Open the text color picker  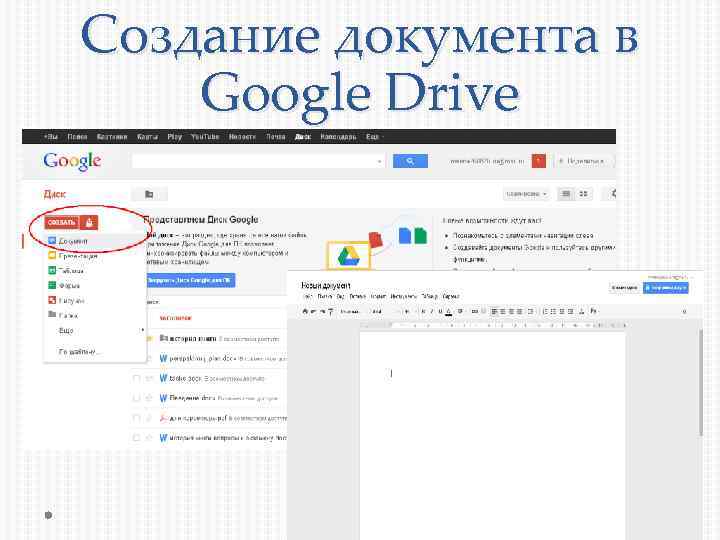(449, 311)
